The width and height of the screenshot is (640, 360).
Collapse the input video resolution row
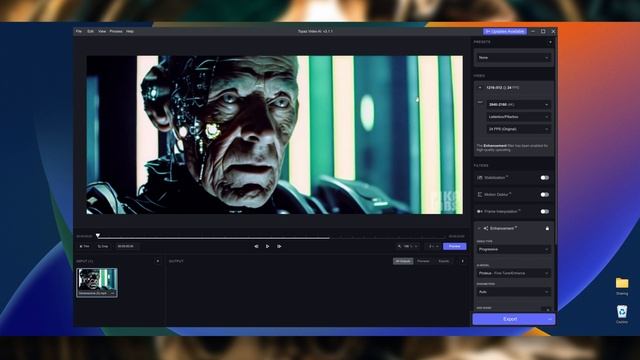480,88
